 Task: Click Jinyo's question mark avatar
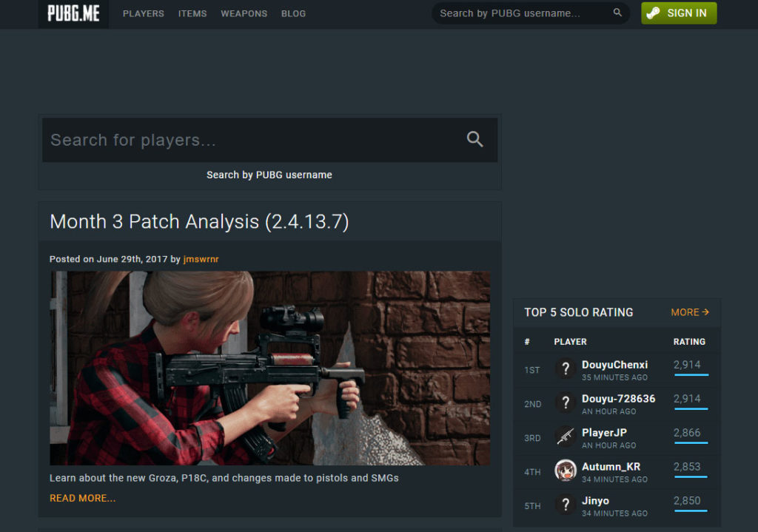point(566,505)
